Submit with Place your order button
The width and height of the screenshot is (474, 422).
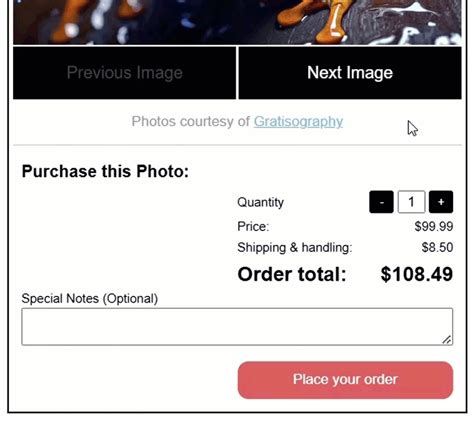tap(345, 380)
